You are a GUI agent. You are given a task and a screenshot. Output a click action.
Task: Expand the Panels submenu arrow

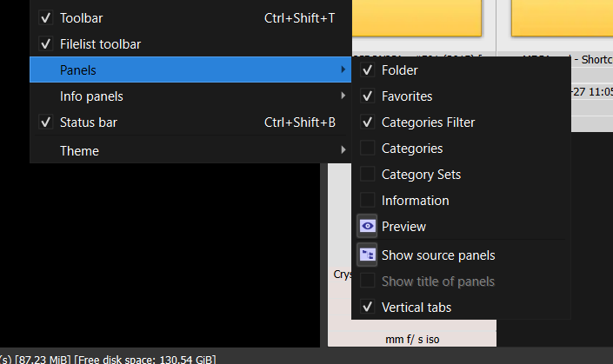(x=343, y=70)
